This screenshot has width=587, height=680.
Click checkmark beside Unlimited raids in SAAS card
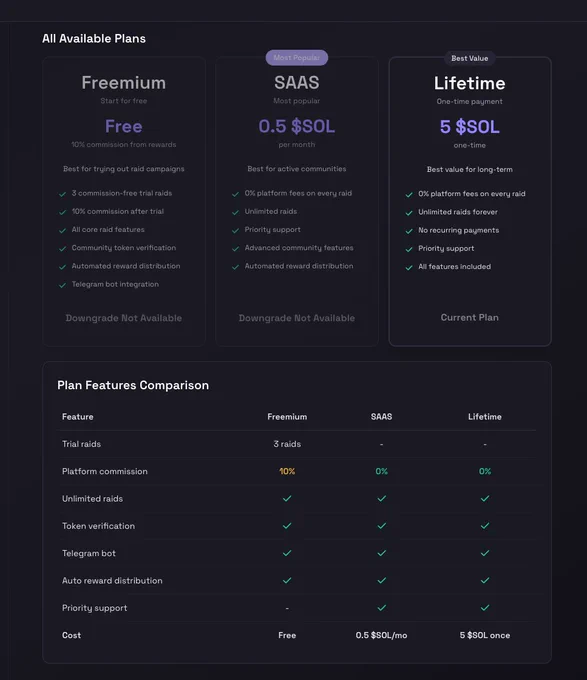[235, 212]
